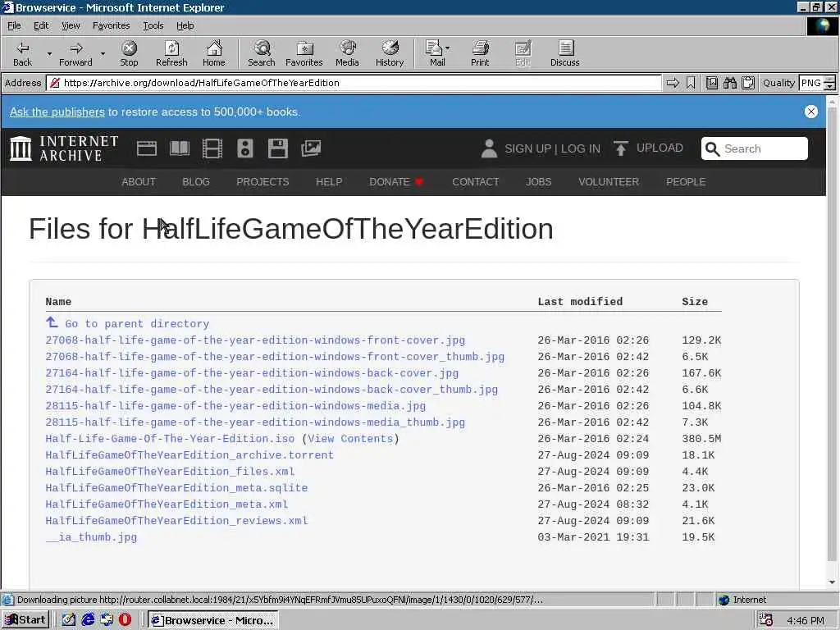Click the View Contents link
Viewport: 840px width, 630px height.
(350, 439)
